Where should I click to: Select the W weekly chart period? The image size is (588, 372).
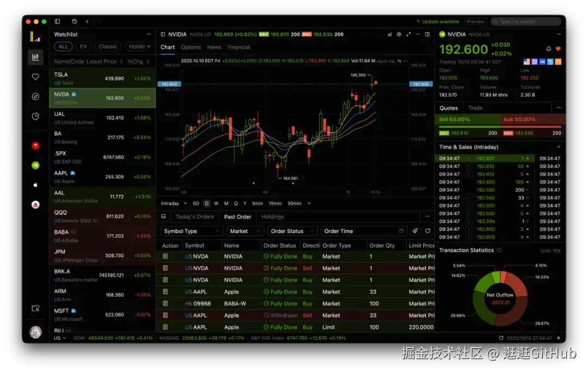coord(216,203)
